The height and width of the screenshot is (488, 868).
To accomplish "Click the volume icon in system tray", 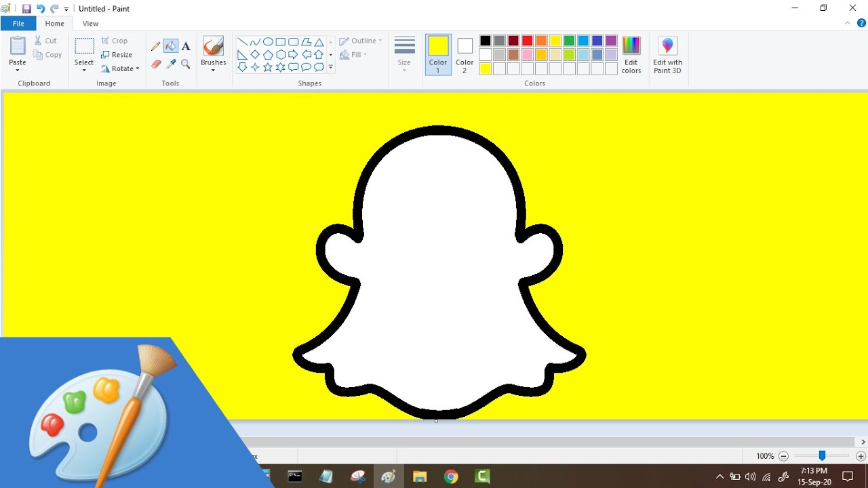I will [750, 476].
